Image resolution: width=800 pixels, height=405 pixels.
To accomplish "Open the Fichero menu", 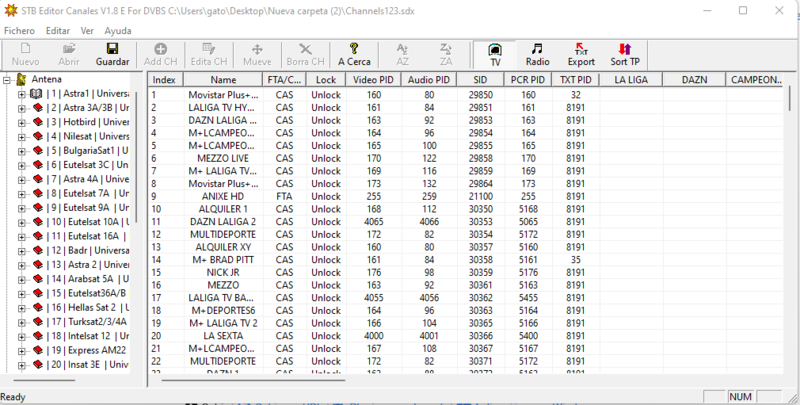I will [19, 31].
